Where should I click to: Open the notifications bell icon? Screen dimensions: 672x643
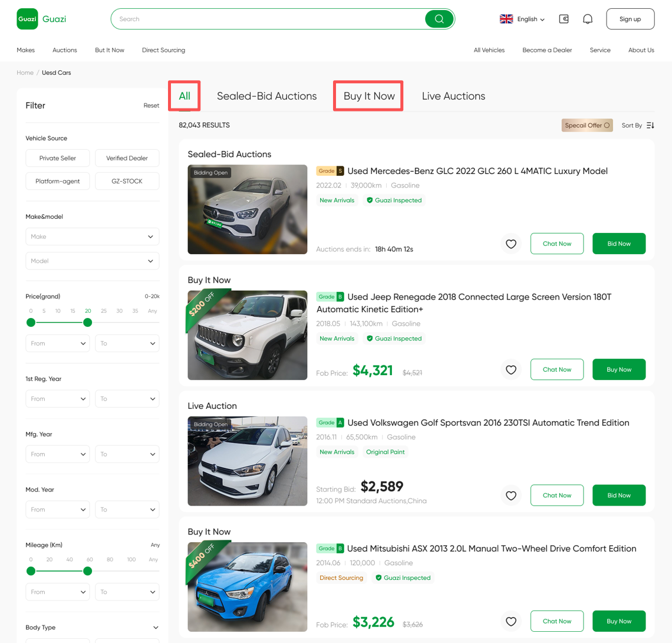tap(587, 19)
